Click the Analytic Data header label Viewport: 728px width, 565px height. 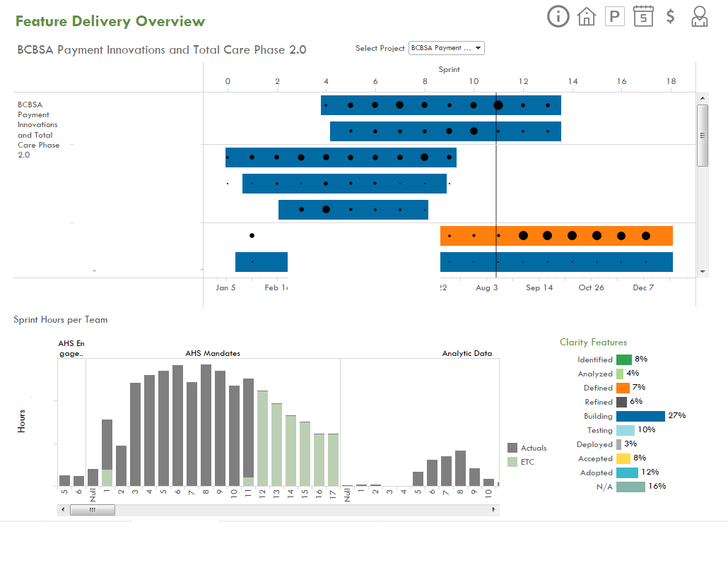pos(466,353)
